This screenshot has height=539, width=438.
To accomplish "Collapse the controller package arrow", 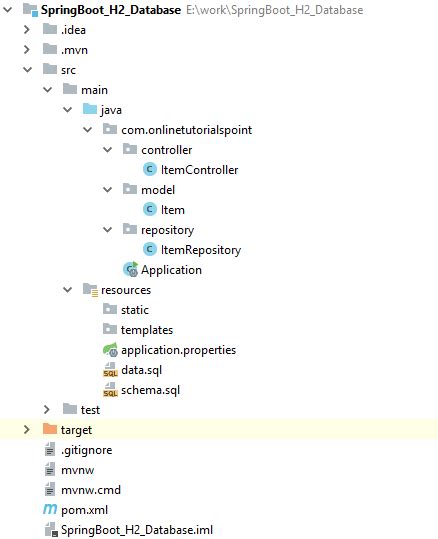I will (x=107, y=150).
